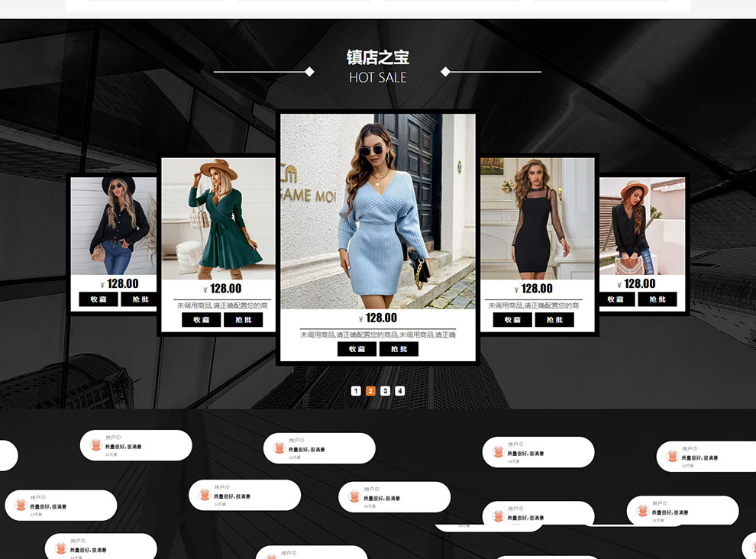Screen dimensions: 756x559
Task: Click the ¥128.00 price of blue knit dress
Action: click(378, 318)
